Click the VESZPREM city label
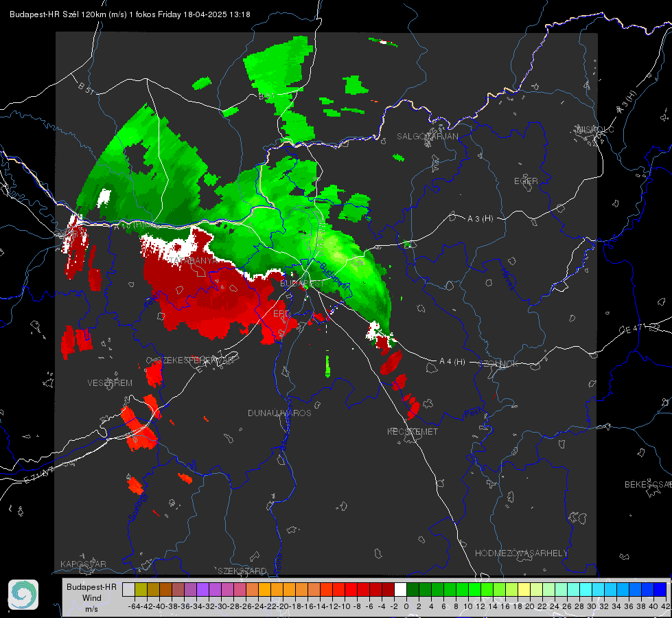672x618 pixels. [110, 383]
